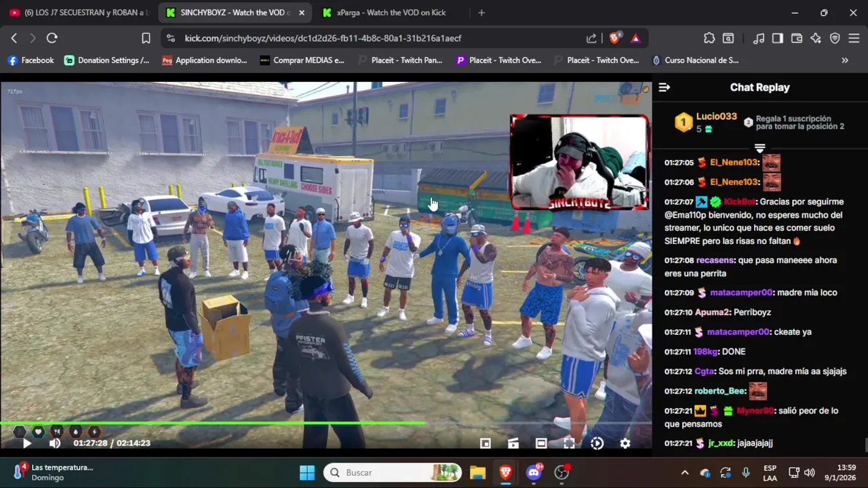Screen dimensions: 868x488
Task: Open Curso Nacional de S... bookmark
Action: pyautogui.click(x=695, y=60)
